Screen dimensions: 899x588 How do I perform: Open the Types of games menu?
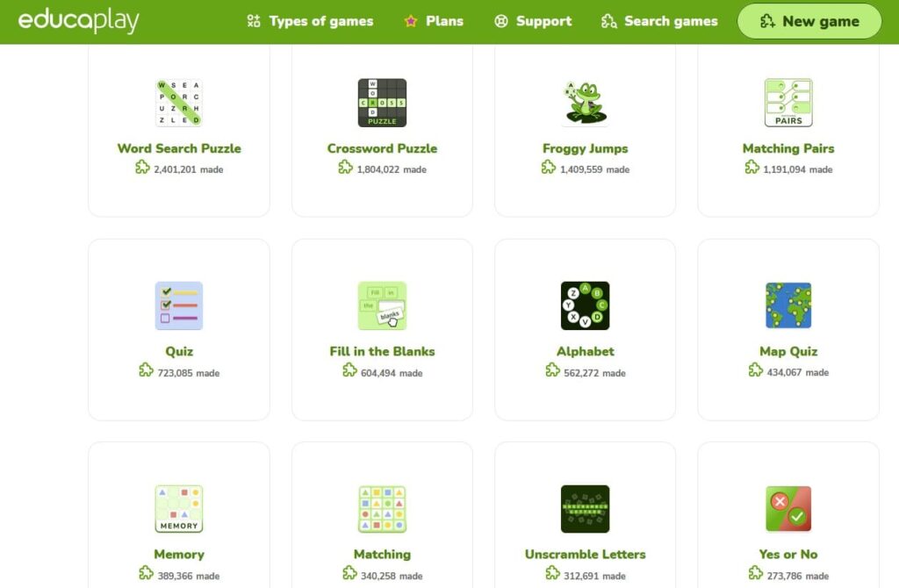click(310, 21)
